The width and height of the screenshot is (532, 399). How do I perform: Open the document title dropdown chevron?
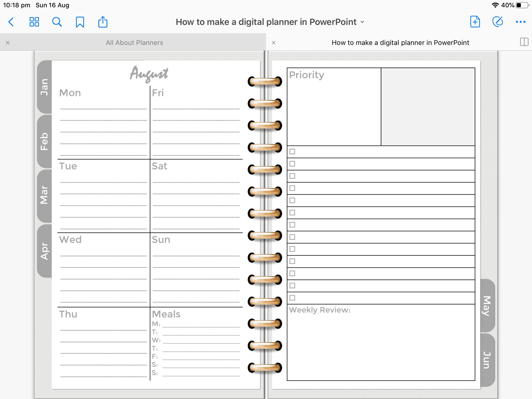click(363, 22)
